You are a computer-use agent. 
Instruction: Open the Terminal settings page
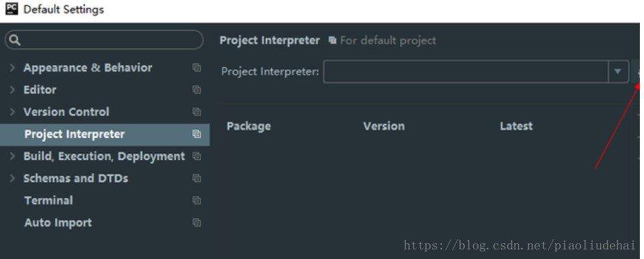pos(49,200)
